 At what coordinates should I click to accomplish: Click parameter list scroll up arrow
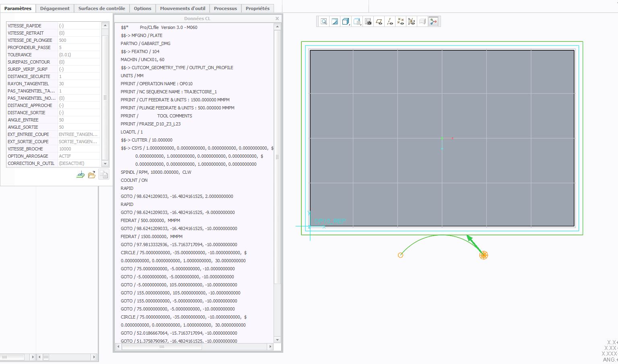[105, 25]
